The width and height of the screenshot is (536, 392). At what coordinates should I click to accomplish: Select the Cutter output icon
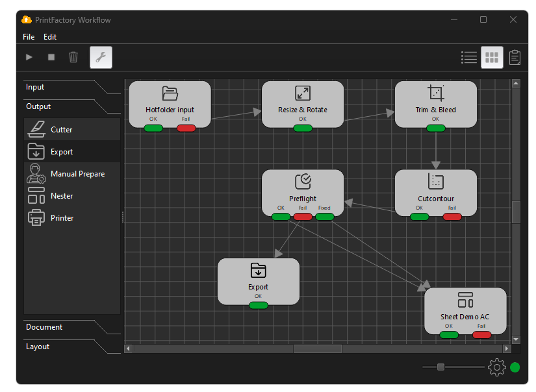[x=36, y=129]
